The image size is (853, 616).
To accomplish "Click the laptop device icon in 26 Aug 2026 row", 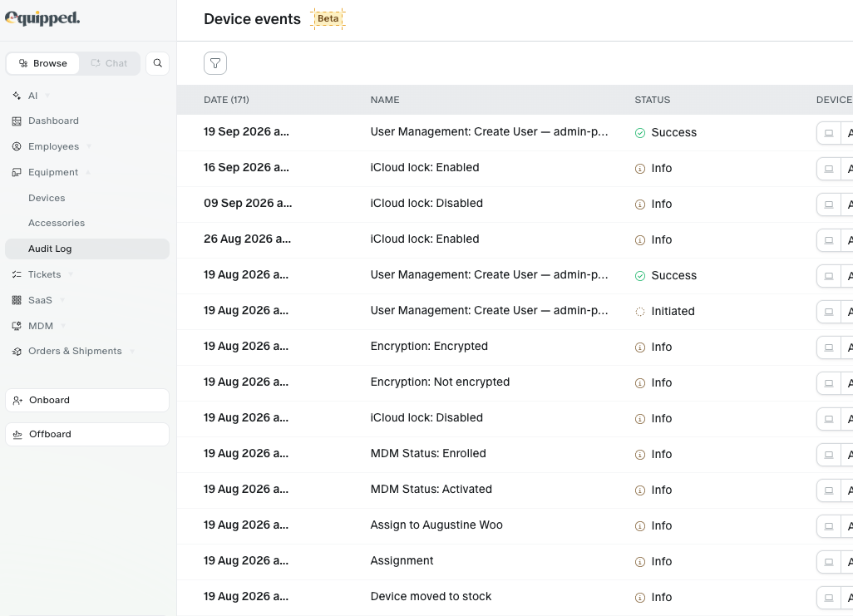I will [x=829, y=240].
